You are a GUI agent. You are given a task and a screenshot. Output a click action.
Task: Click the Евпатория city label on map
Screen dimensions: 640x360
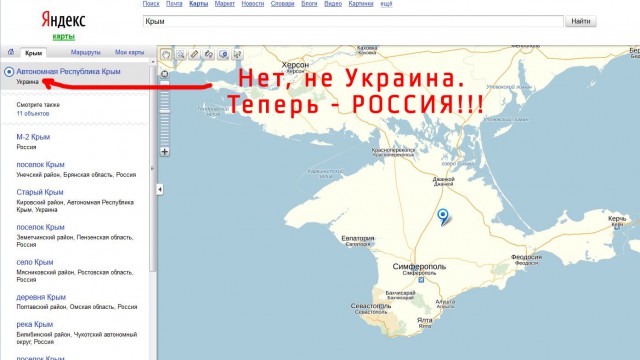tap(358, 238)
